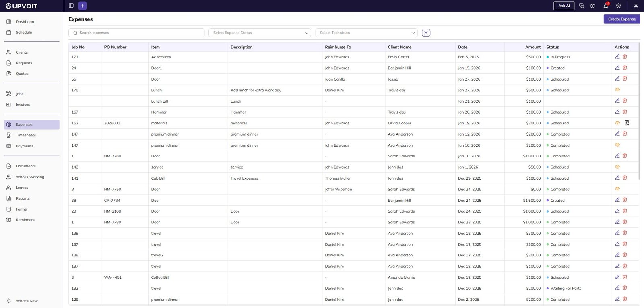Delete the Juan Carillo Door expense
The image size is (644, 308).
pyautogui.click(x=625, y=79)
